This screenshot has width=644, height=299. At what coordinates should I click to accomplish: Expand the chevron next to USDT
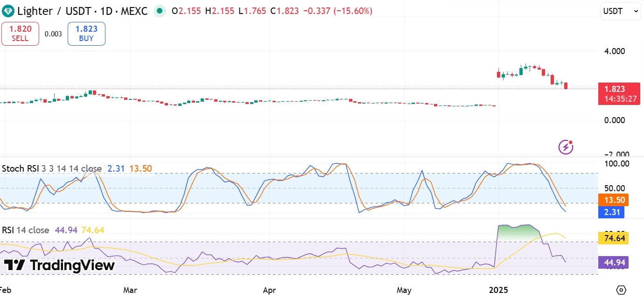(636, 11)
